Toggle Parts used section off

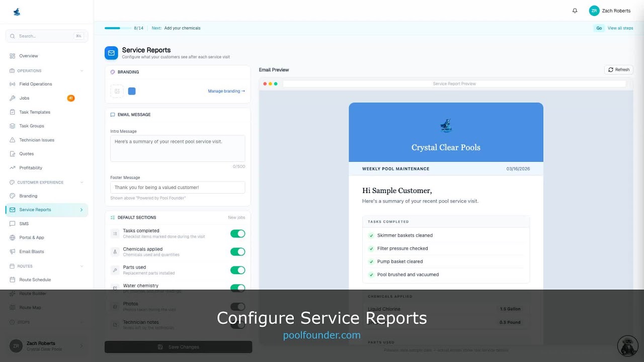coord(238,270)
